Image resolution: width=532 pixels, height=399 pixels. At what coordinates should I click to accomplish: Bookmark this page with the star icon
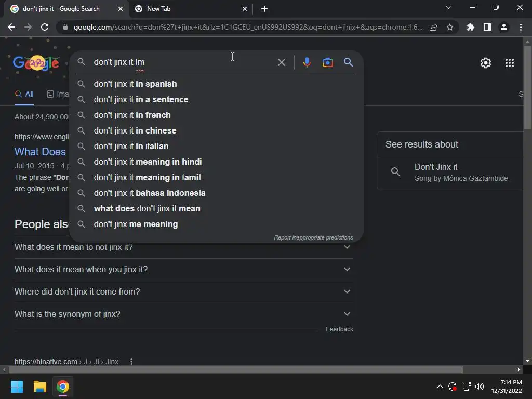click(x=450, y=27)
